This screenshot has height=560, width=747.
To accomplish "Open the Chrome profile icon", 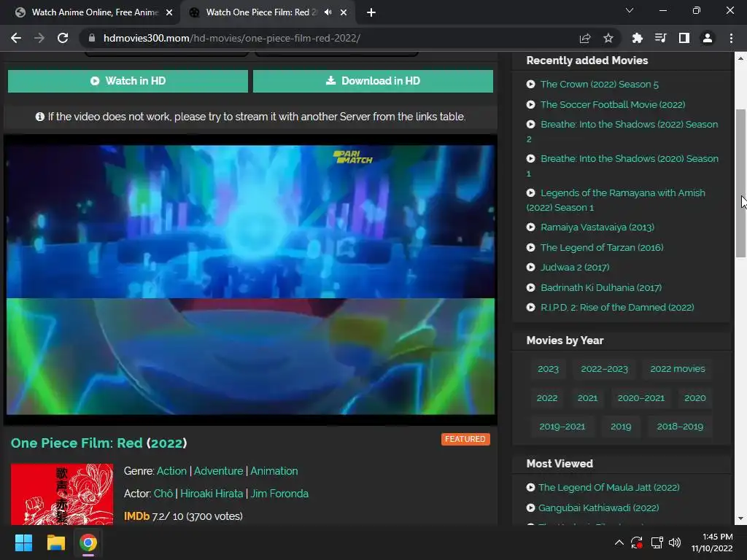I will click(x=708, y=38).
